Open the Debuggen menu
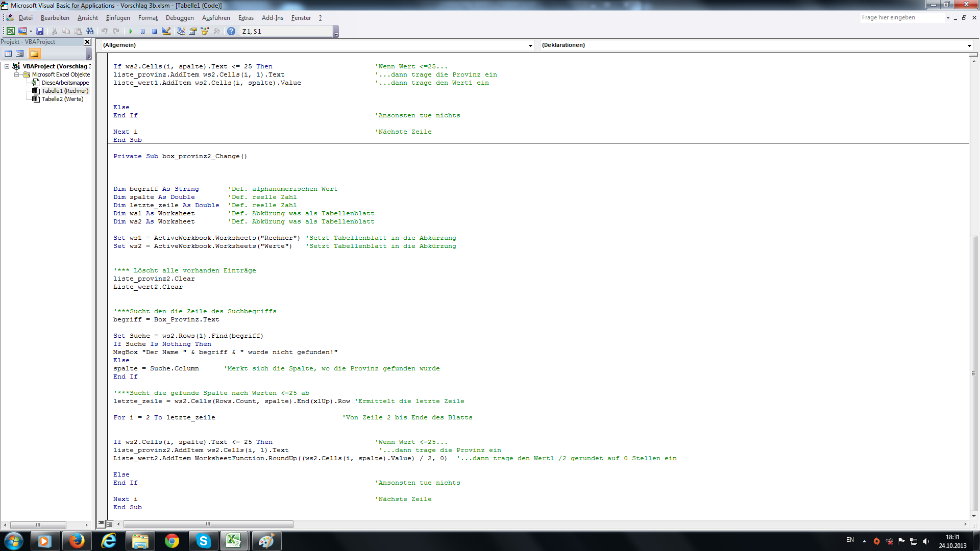 pyautogui.click(x=180, y=18)
